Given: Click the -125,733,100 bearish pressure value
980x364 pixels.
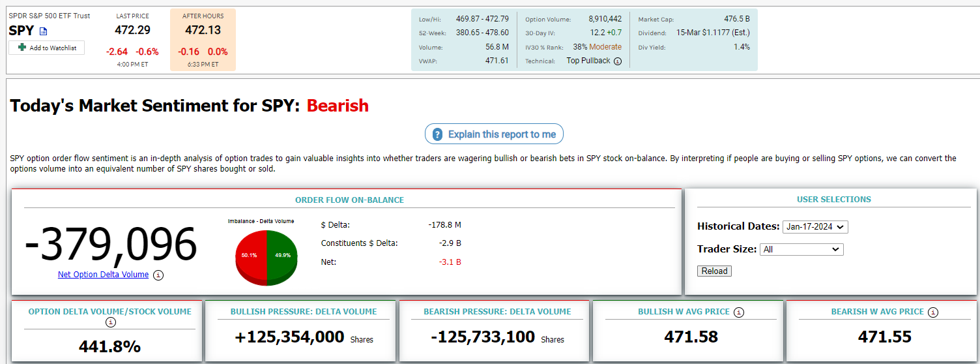Looking at the screenshot, I should [x=483, y=337].
